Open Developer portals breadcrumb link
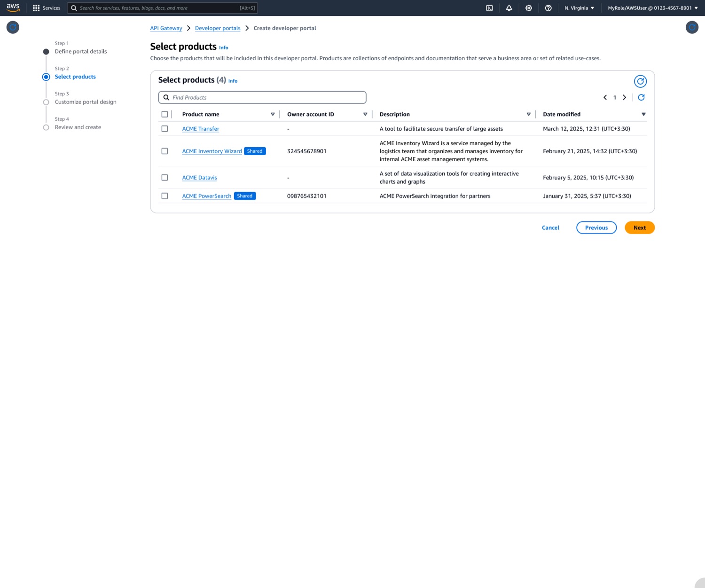This screenshot has height=588, width=705. pyautogui.click(x=218, y=28)
